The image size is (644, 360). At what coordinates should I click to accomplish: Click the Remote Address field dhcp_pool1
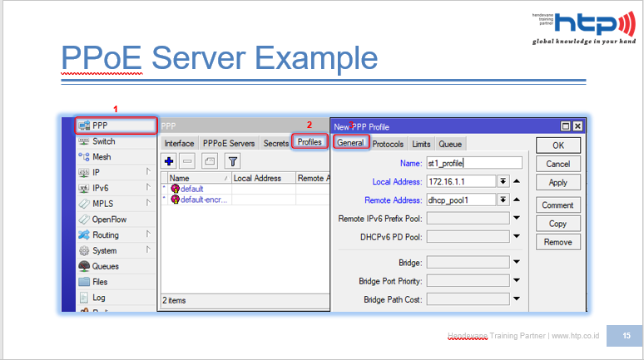461,200
